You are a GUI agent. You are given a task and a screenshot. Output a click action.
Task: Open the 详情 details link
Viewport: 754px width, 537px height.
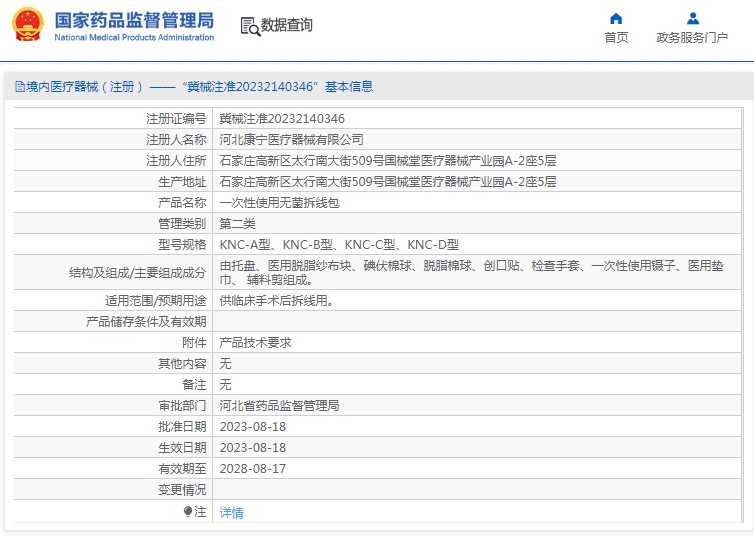pyautogui.click(x=231, y=512)
